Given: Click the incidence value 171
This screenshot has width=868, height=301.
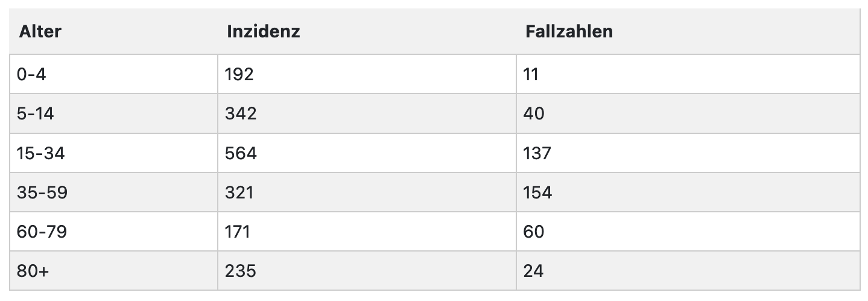Looking at the screenshot, I should pyautogui.click(x=238, y=232).
